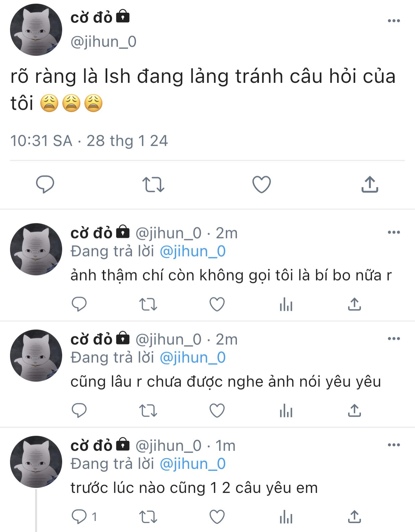Open three-dot menu on main tweet

(394, 21)
